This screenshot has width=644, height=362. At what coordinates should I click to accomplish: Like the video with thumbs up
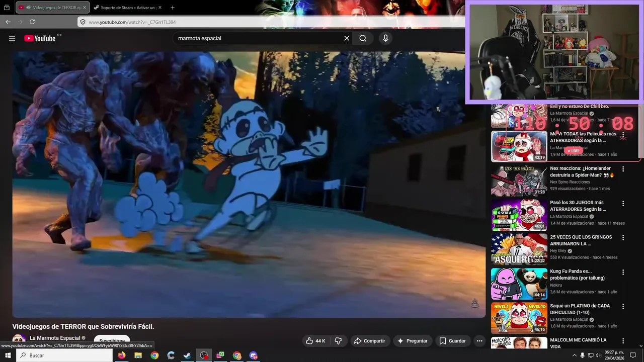(315, 341)
